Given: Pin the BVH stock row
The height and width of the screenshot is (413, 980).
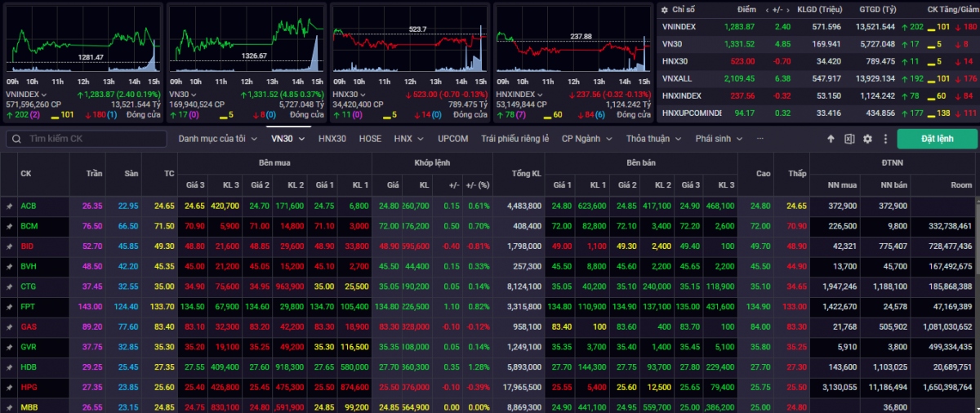Looking at the screenshot, I should (x=9, y=266).
